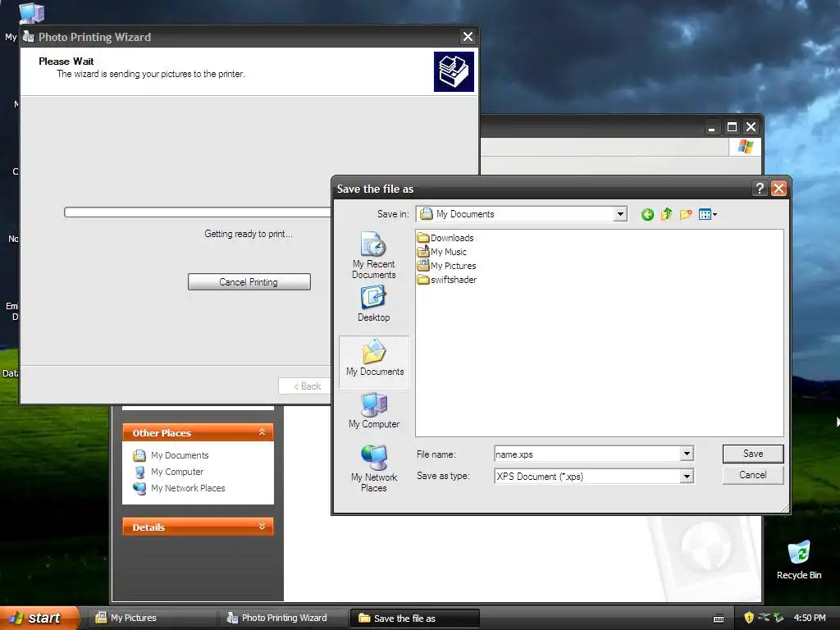Click Cancel in the Save dialog
This screenshot has height=630, width=840.
point(753,475)
